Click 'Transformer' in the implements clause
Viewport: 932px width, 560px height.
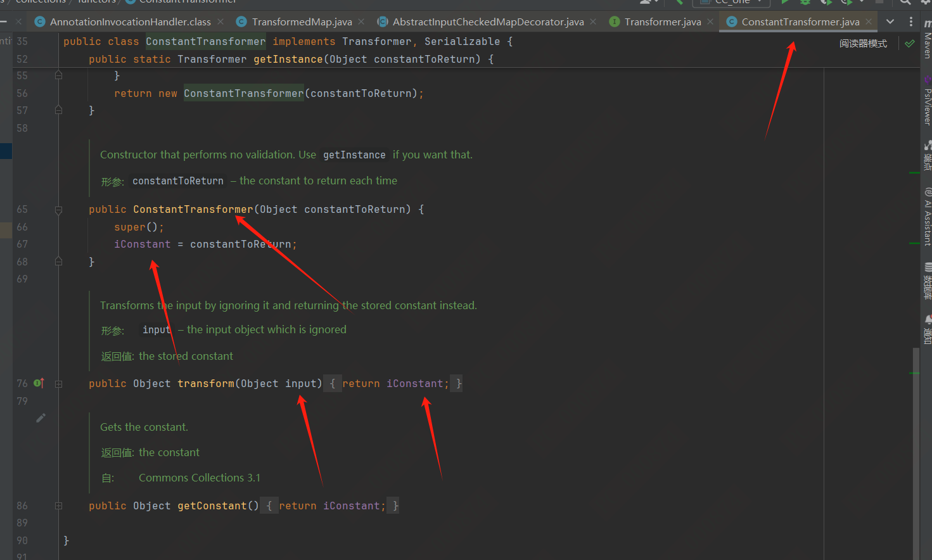click(x=376, y=42)
